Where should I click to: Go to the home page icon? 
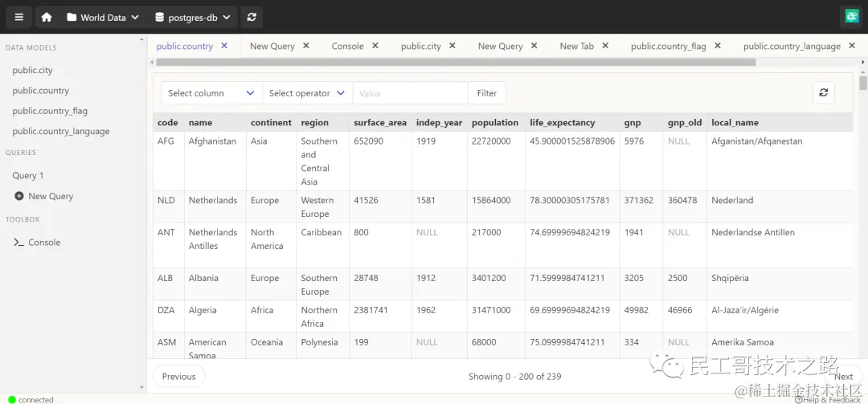coord(47,17)
